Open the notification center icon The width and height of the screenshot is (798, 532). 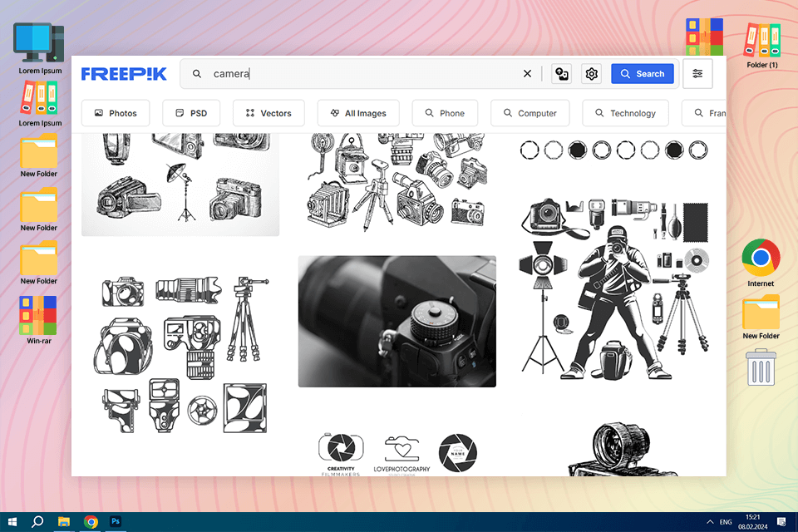(781, 522)
